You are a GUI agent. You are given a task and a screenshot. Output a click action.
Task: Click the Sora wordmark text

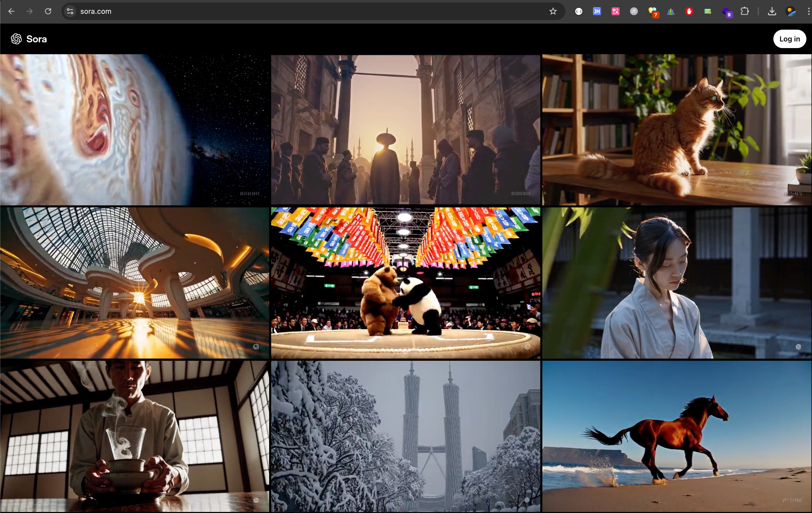36,39
